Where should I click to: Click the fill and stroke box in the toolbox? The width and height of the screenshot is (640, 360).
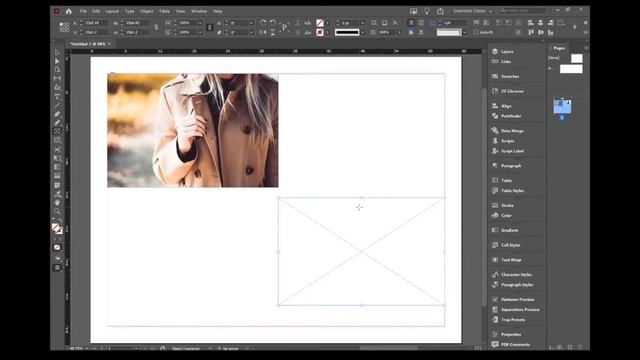(57, 229)
